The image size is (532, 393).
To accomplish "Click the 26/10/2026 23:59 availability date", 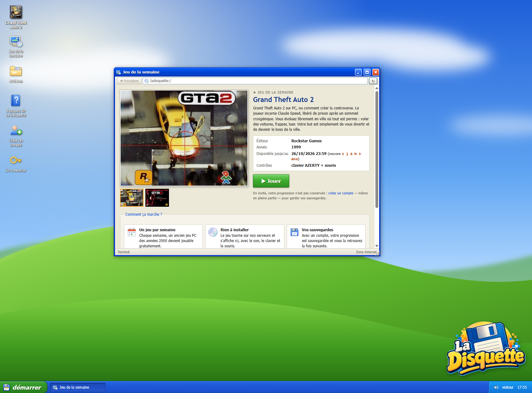I will [309, 154].
